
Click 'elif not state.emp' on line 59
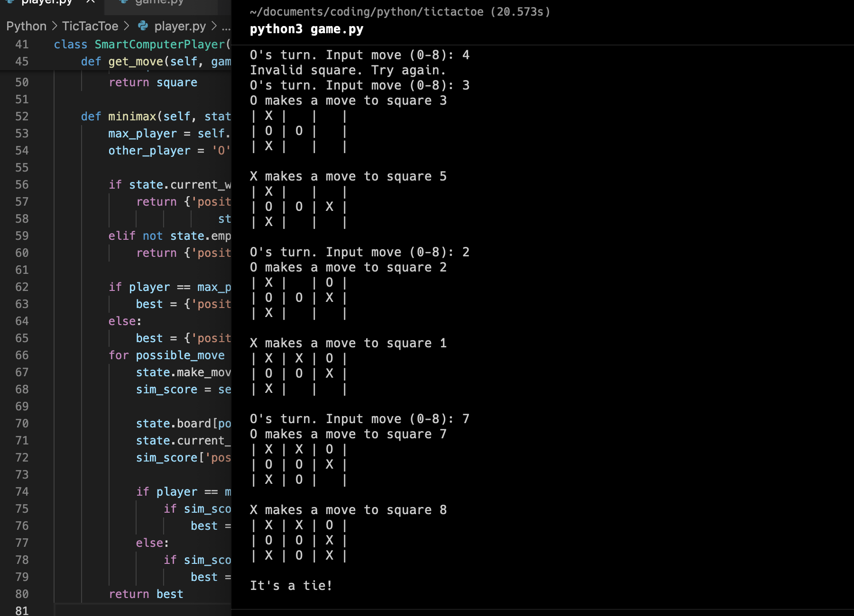(x=170, y=236)
